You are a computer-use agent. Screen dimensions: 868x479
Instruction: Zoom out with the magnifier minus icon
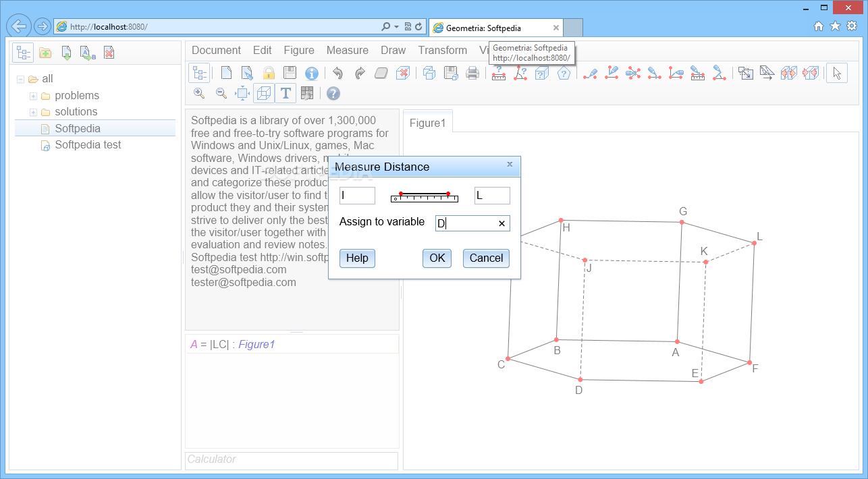(x=221, y=93)
